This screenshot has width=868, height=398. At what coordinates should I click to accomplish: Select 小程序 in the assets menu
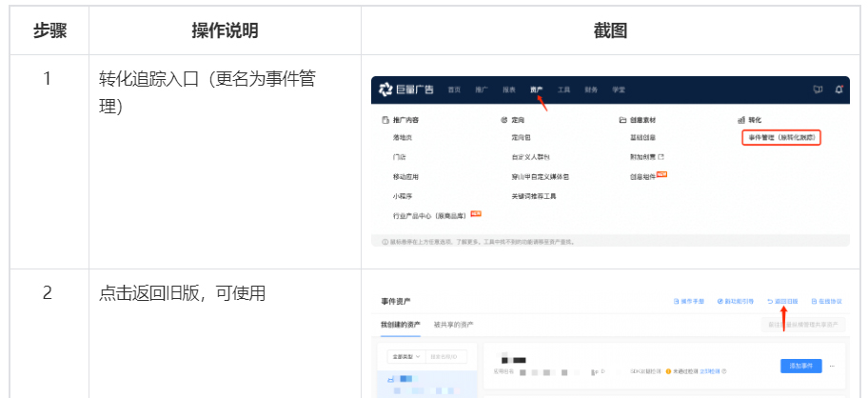pos(403,196)
